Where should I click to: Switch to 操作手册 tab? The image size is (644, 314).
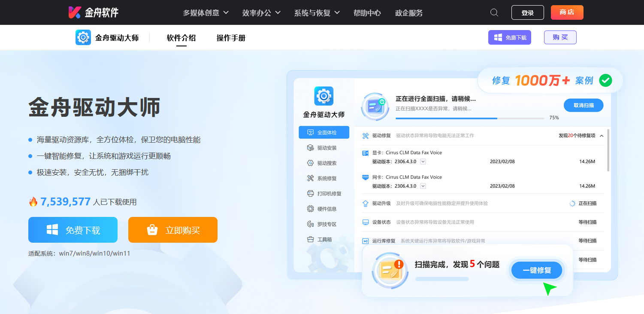pos(231,38)
